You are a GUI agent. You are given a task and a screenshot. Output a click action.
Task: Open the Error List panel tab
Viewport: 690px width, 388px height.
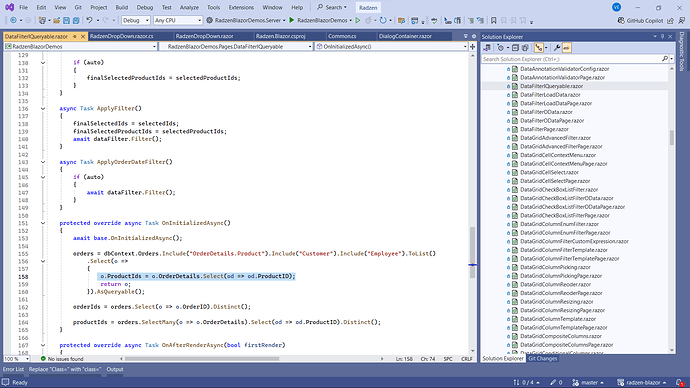(x=13, y=370)
